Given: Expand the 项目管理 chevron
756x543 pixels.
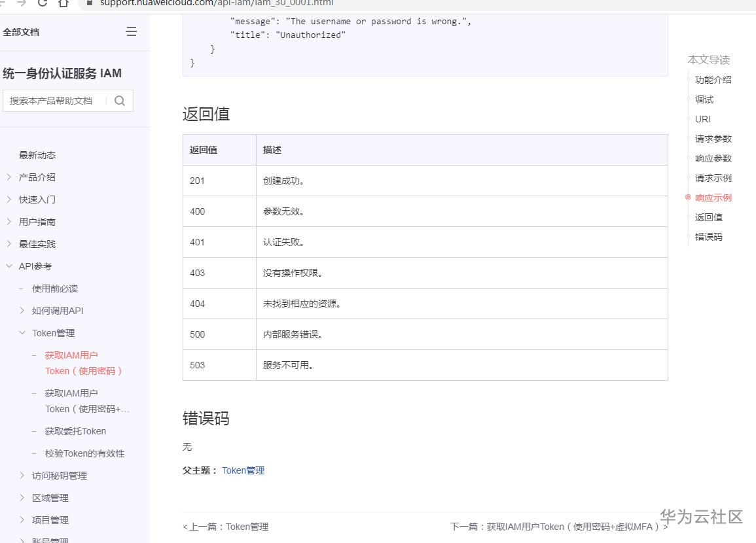Looking at the screenshot, I should (x=22, y=519).
